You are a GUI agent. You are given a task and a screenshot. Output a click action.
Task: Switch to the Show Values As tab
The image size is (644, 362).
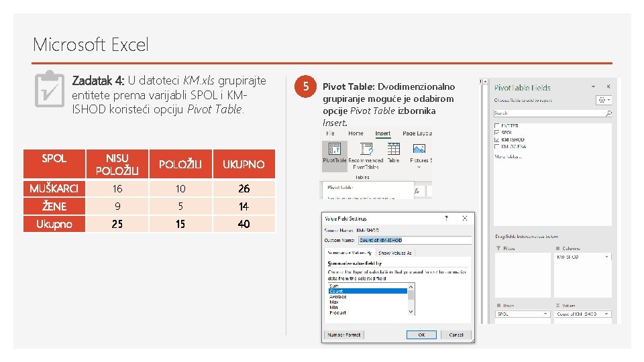point(394,253)
